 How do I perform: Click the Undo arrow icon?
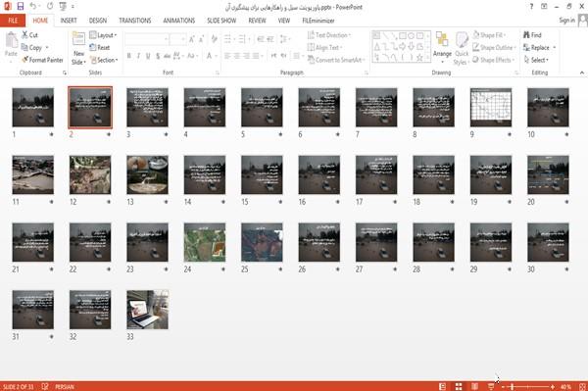click(x=33, y=7)
